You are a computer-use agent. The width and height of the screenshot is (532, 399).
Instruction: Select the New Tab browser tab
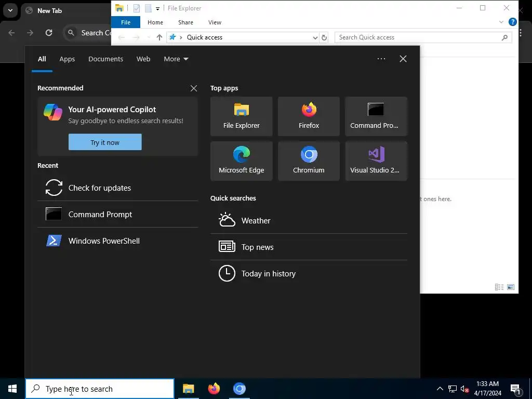(66, 10)
